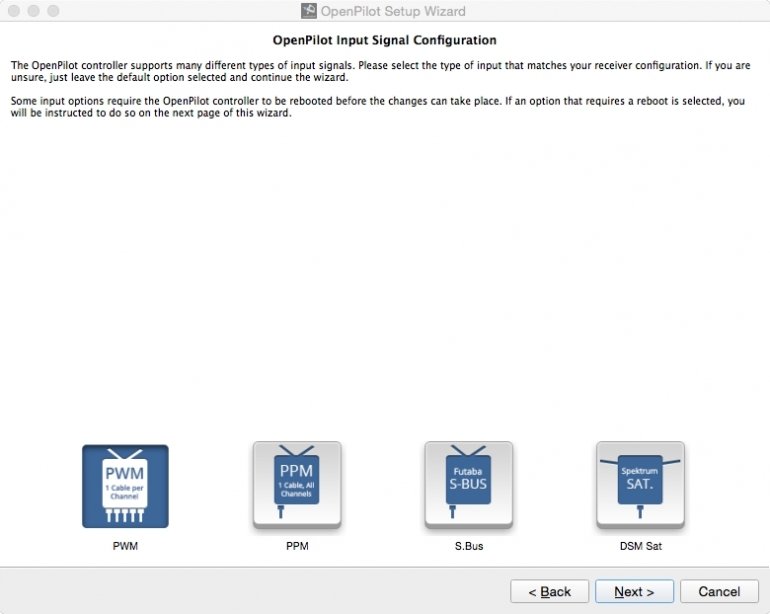Cancel the setup wizard
The height and width of the screenshot is (614, 770).
719,591
